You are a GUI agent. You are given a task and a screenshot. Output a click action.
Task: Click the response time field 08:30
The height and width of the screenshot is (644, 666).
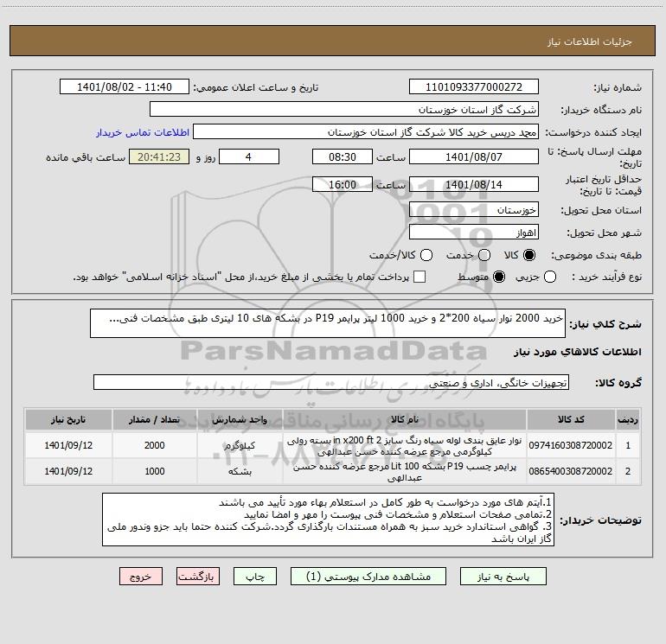point(343,156)
